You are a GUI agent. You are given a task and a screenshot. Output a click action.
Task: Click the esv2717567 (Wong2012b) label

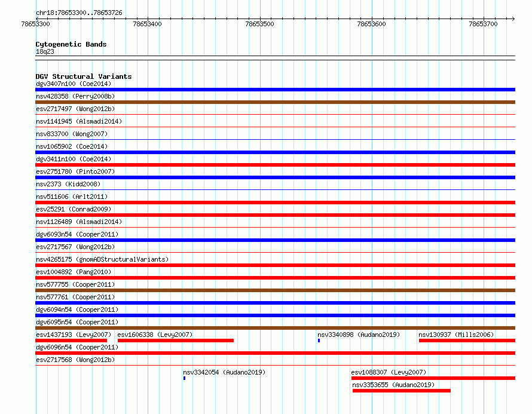point(75,247)
